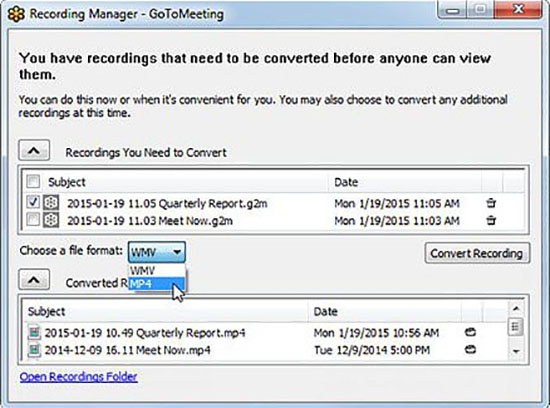The image size is (550, 408).
Task: Open Recordings Folder link
Action: tap(79, 377)
